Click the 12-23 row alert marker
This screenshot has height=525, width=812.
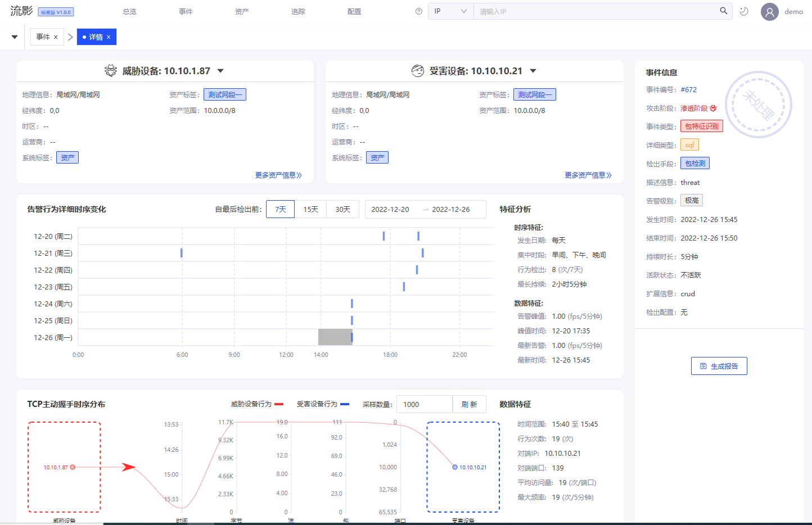coord(404,287)
